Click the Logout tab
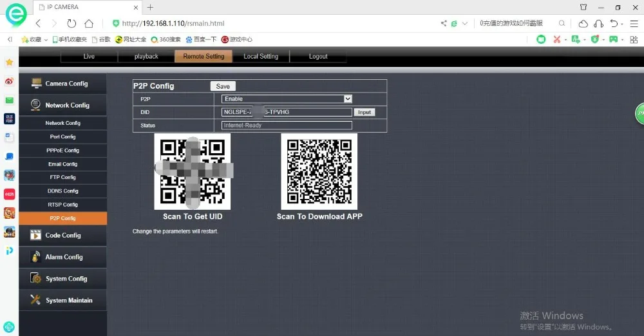The width and height of the screenshot is (644, 336). point(318,56)
